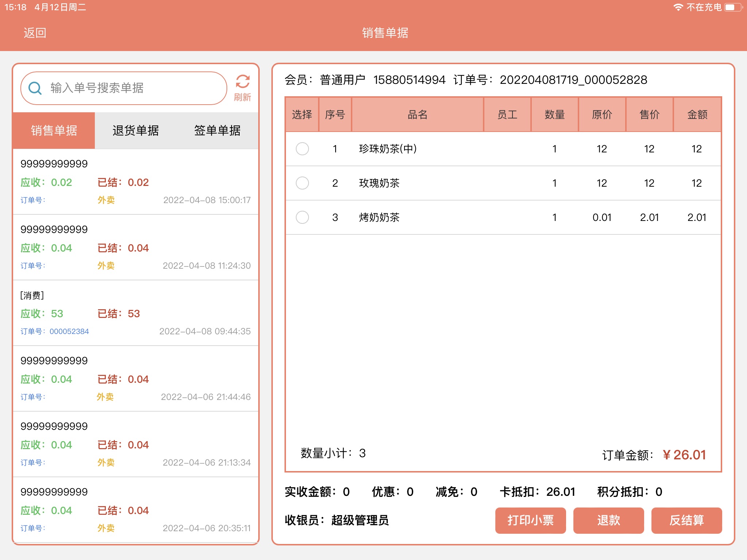
Task: Click the 玫瑰奶茶 item name
Action: (x=379, y=183)
